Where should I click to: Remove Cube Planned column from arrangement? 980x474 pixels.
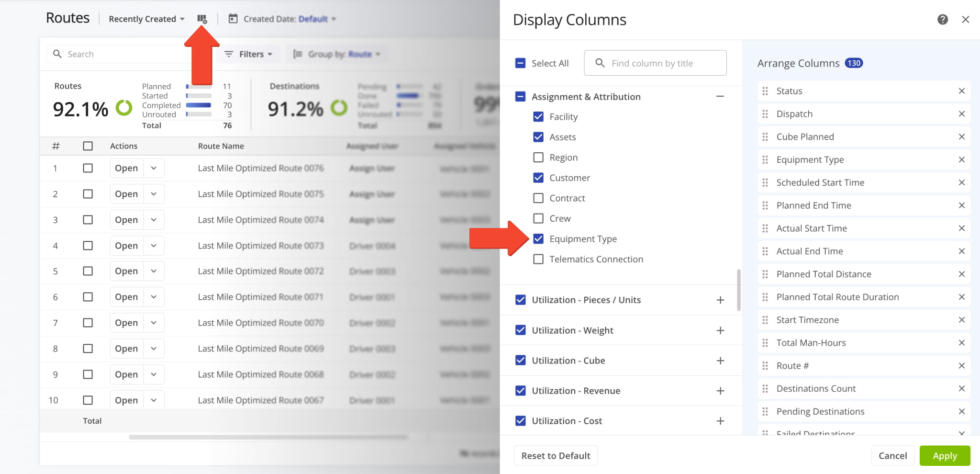pyautogui.click(x=962, y=137)
